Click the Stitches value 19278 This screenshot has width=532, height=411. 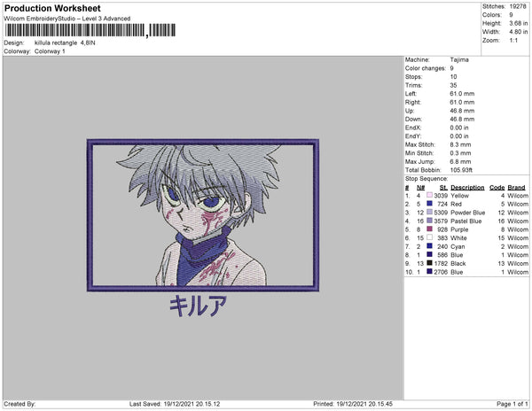518,6
